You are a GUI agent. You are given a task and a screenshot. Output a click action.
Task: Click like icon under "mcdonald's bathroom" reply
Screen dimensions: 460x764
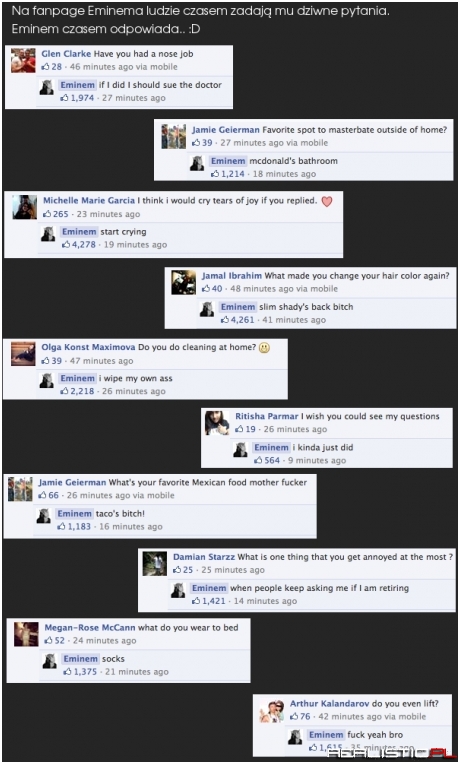click(x=215, y=173)
